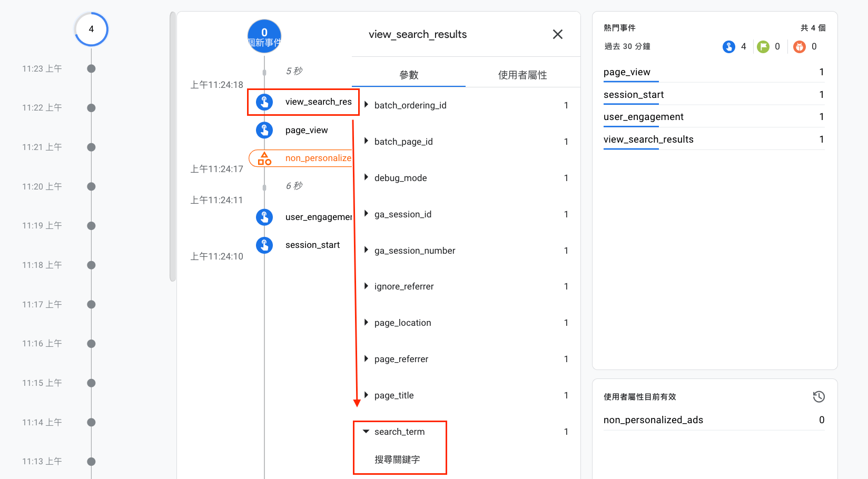The height and width of the screenshot is (479, 868).
Task: Click the event stream vertical scrollbar
Action: click(x=173, y=146)
